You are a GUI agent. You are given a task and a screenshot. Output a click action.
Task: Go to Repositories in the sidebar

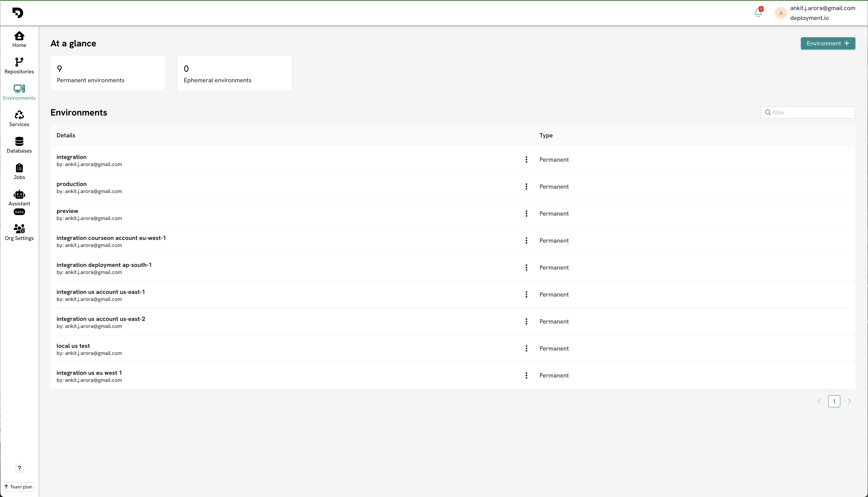(19, 66)
